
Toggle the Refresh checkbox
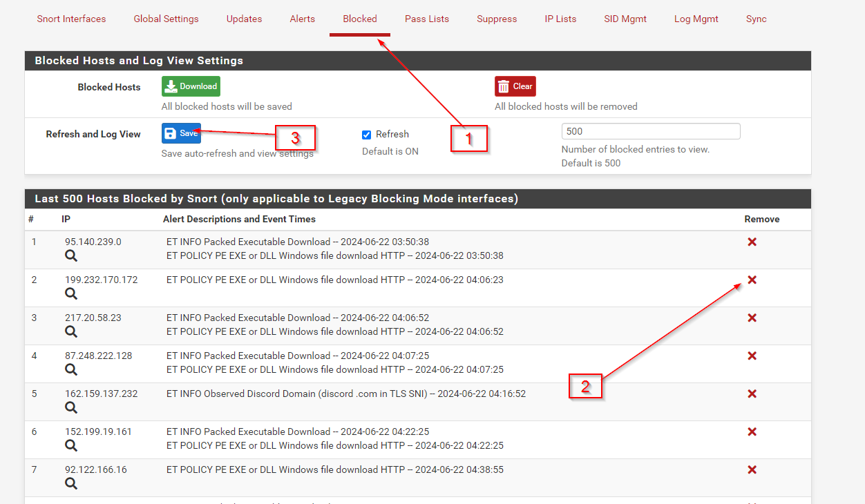pos(367,135)
